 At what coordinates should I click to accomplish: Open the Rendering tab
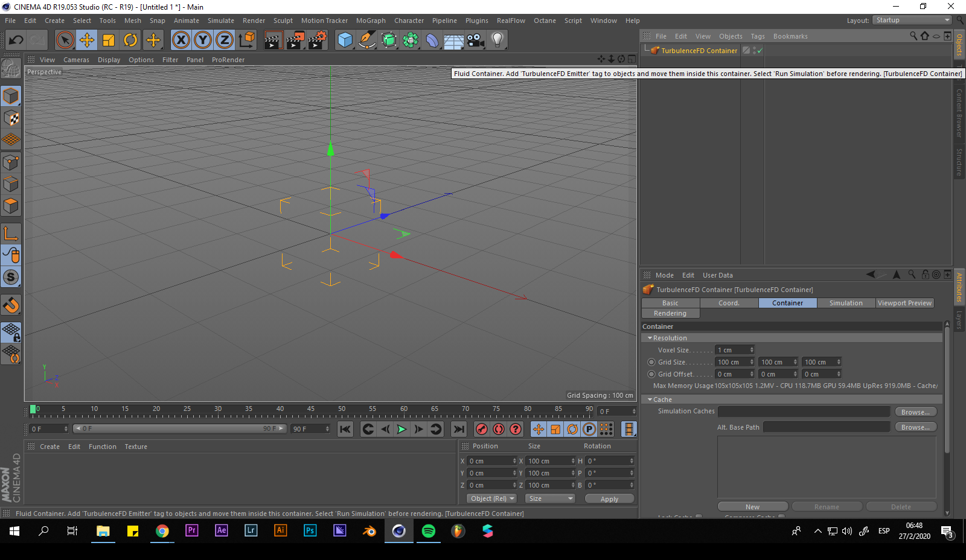pyautogui.click(x=670, y=313)
